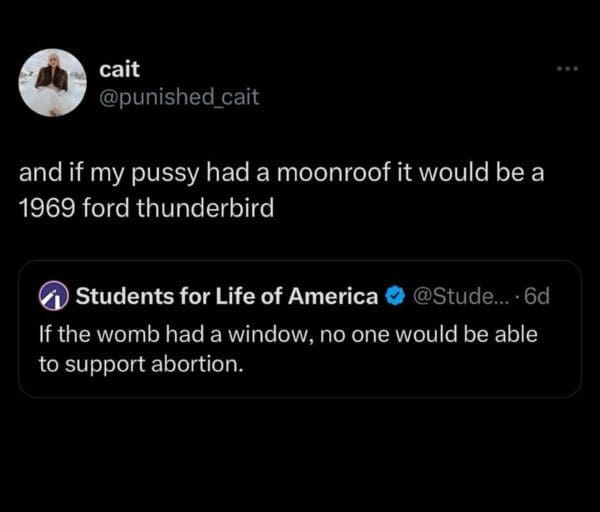The width and height of the screenshot is (600, 512).
Task: Click the display name "cait"
Action: point(120,70)
